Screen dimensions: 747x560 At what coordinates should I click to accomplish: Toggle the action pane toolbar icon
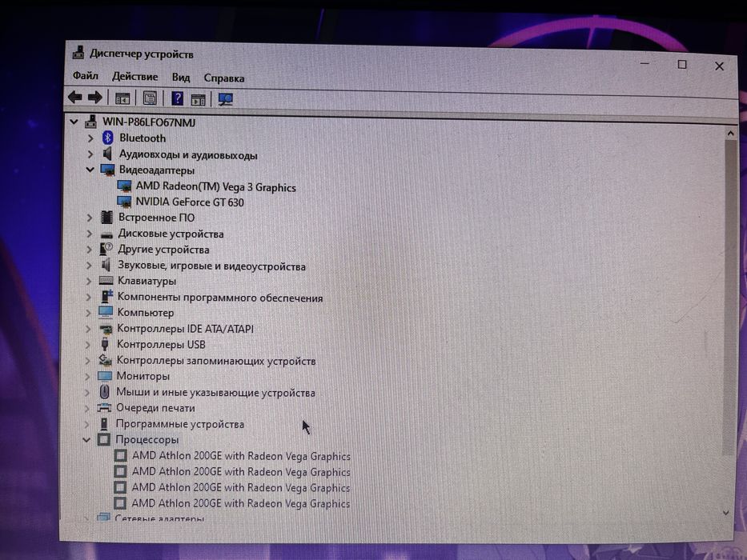(199, 99)
